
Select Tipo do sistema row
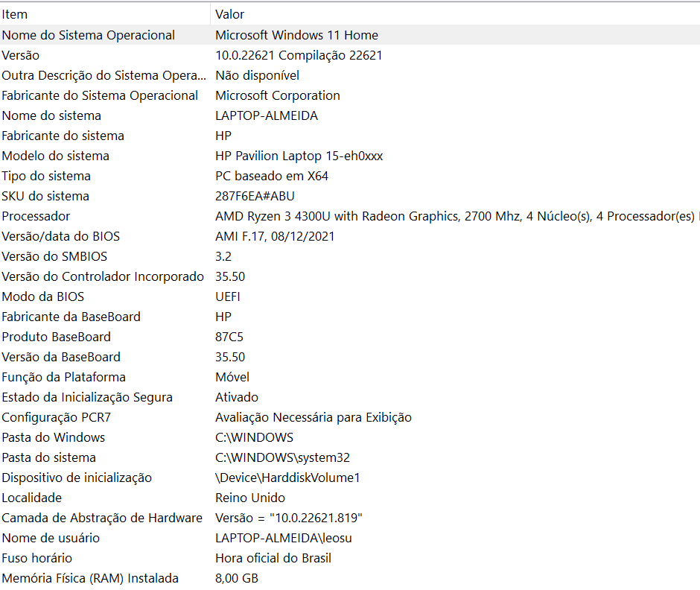pos(350,176)
